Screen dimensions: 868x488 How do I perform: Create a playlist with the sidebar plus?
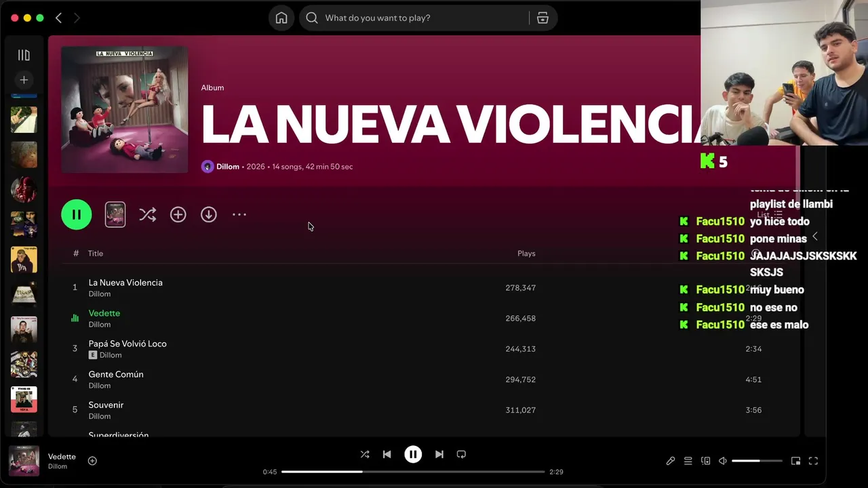(x=24, y=80)
